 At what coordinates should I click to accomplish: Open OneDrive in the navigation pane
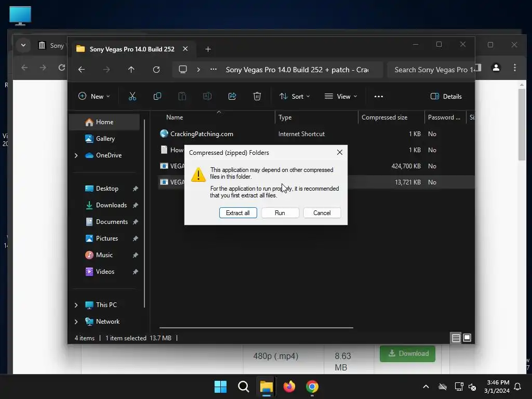point(109,155)
